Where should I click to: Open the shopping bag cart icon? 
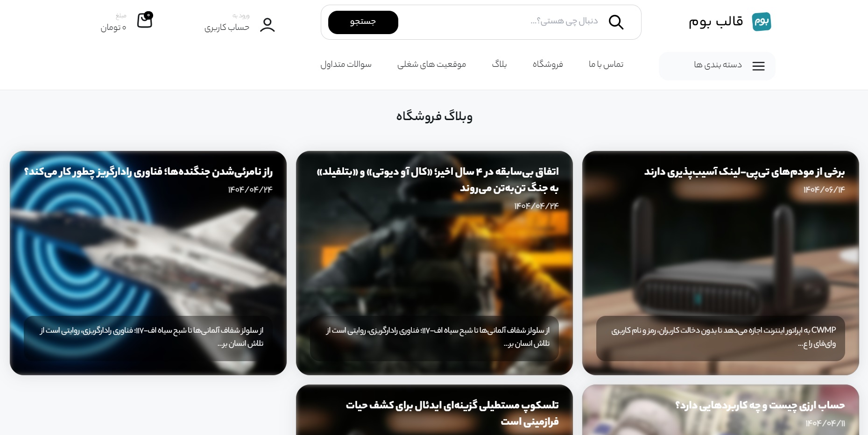[145, 21]
